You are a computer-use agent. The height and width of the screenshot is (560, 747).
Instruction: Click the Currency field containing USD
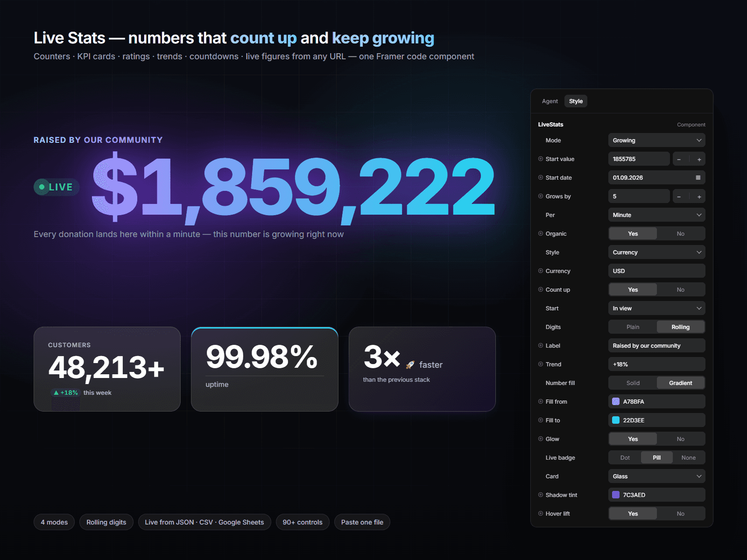coord(656,271)
